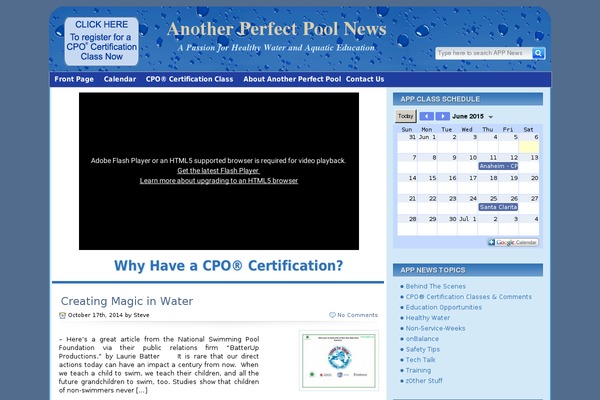The image size is (600, 400).
Task: Open the Santa Clarita calendar event
Action: click(498, 207)
